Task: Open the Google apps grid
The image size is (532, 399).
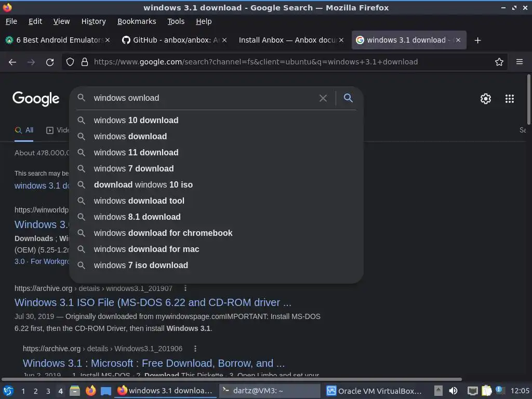Action: coord(510,99)
